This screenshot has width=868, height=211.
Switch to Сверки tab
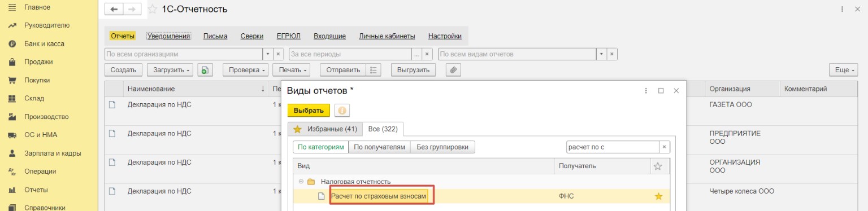[x=252, y=36]
